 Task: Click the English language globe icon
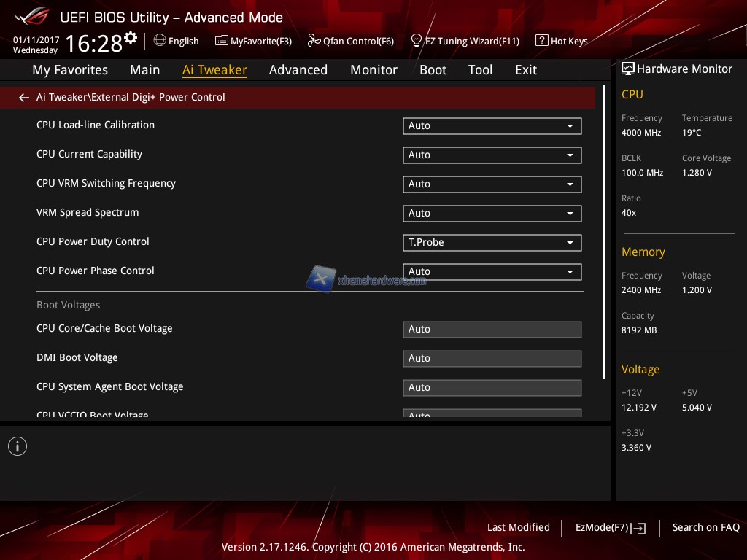pos(160,41)
